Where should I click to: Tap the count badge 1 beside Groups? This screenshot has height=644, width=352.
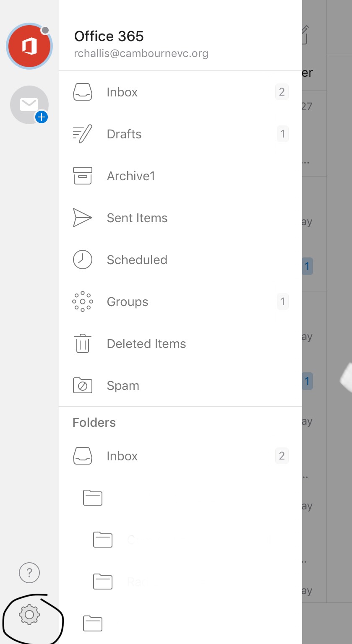point(282,301)
